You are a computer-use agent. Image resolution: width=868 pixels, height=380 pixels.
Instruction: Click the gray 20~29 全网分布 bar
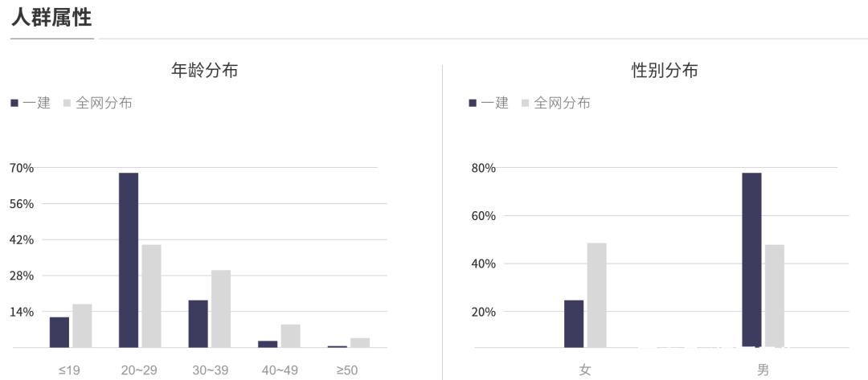pos(151,296)
